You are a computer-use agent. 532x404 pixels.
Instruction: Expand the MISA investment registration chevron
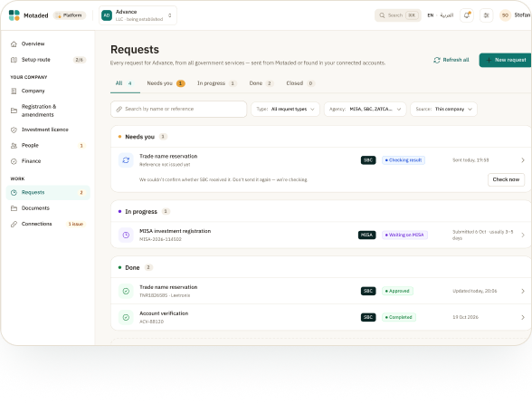tap(523, 235)
